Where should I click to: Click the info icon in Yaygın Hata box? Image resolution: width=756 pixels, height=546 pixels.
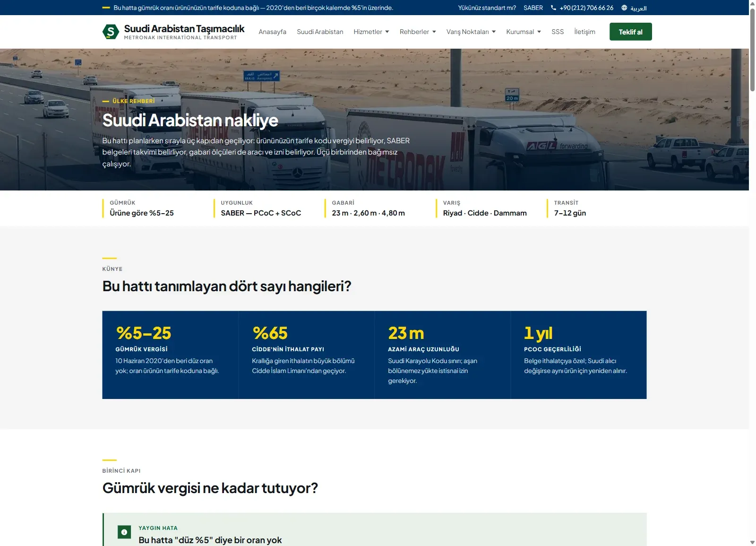(x=124, y=532)
